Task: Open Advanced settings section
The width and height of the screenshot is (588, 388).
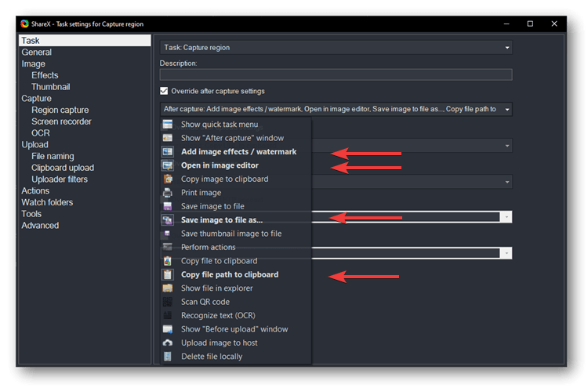Action: tap(40, 226)
